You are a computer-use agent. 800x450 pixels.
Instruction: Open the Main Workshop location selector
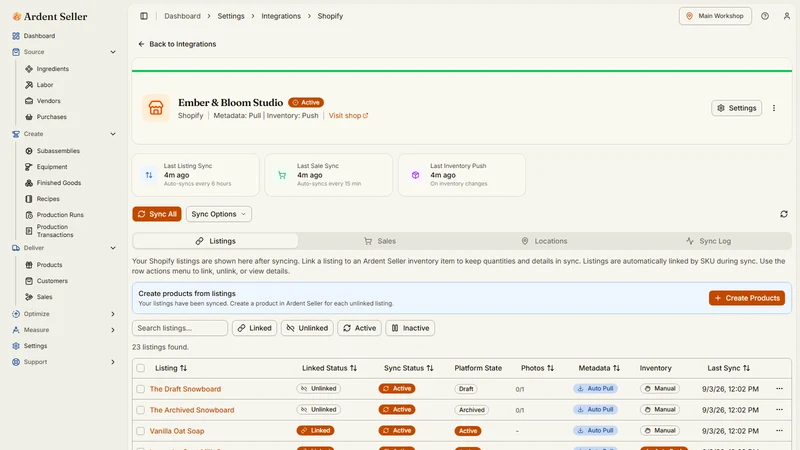[715, 16]
